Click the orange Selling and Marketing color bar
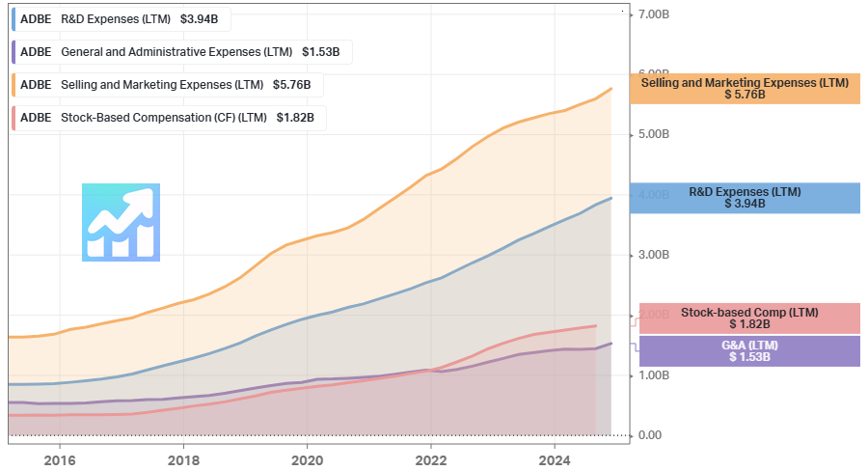The width and height of the screenshot is (868, 471). point(14,85)
